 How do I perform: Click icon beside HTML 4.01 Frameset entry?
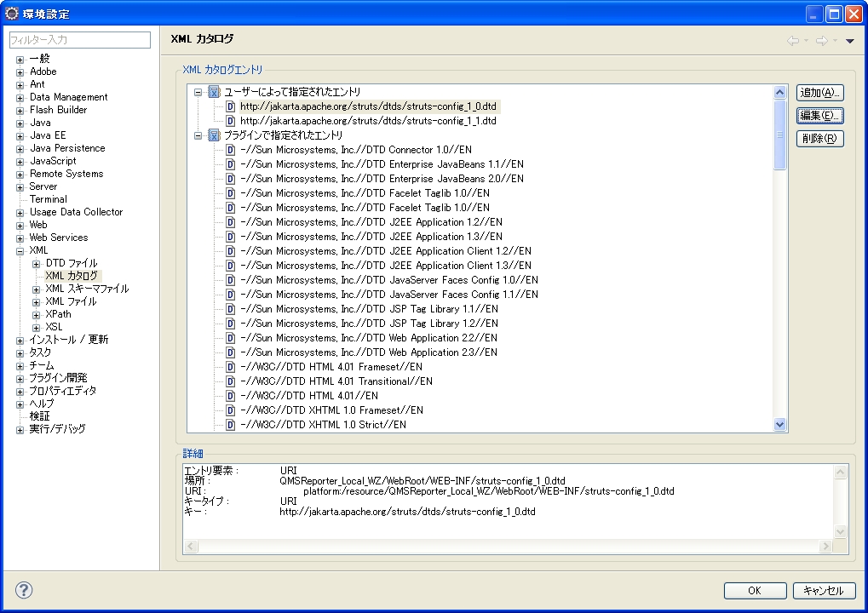coord(230,366)
